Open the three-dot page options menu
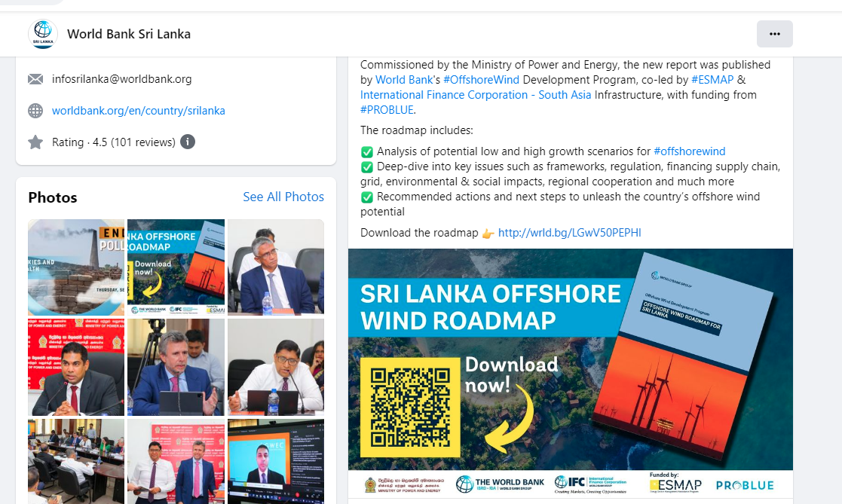This screenshot has width=842, height=504. pos(774,34)
